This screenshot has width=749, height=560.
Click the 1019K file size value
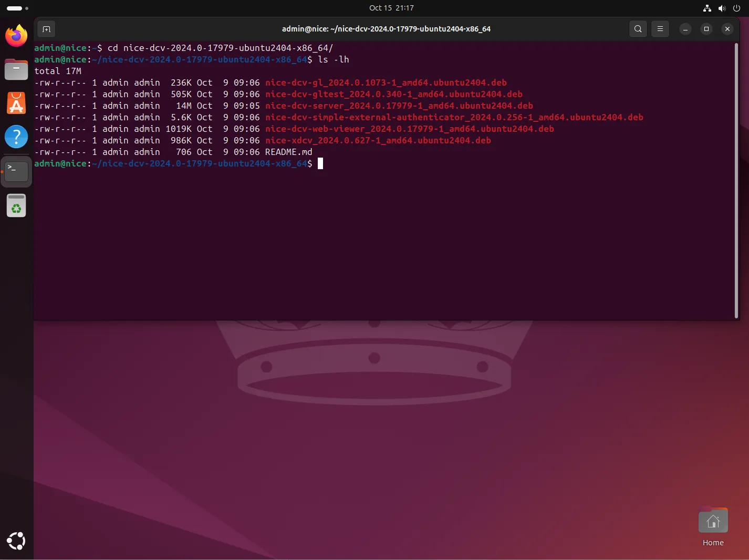click(179, 129)
